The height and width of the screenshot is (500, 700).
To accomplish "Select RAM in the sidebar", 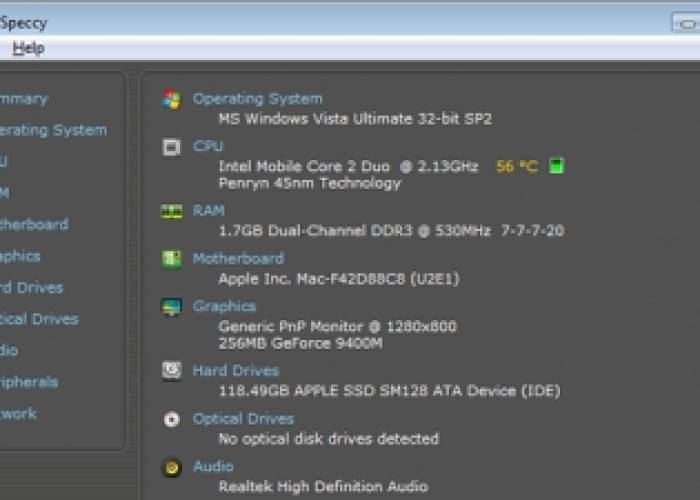I will (x=4, y=193).
